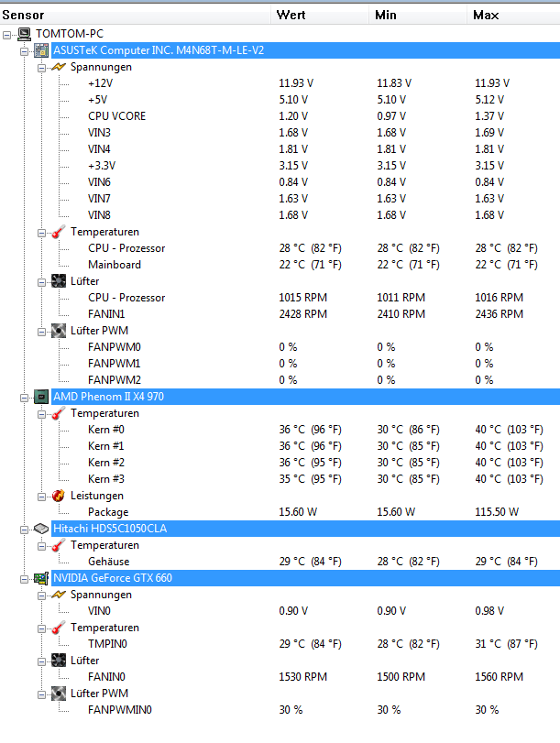Click the Leistungen power flame icon
Image resolution: width=560 pixels, height=743 pixels.
click(x=59, y=496)
